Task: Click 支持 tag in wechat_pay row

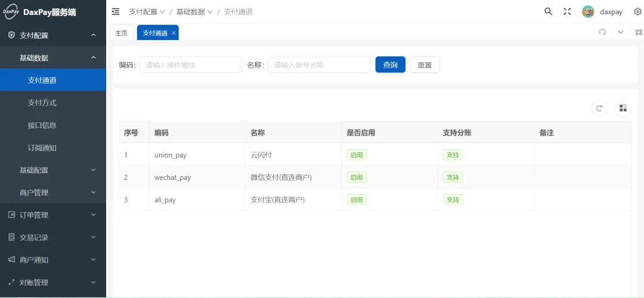Action: click(453, 177)
